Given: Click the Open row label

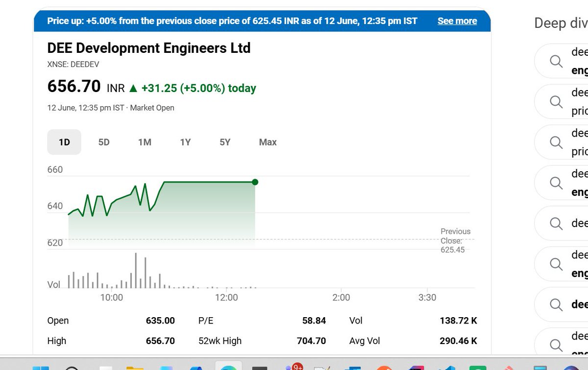Looking at the screenshot, I should pos(58,321).
